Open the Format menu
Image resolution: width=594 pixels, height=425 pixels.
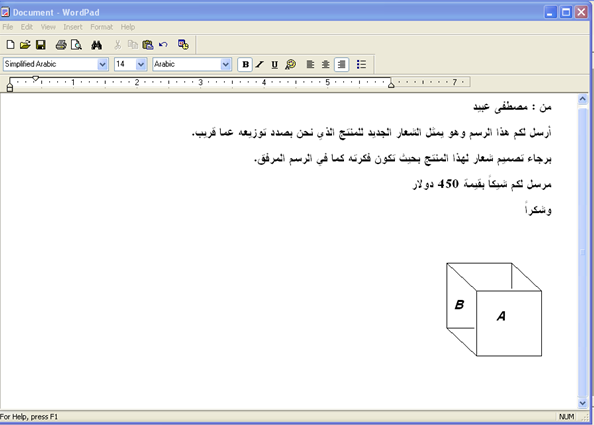[102, 27]
